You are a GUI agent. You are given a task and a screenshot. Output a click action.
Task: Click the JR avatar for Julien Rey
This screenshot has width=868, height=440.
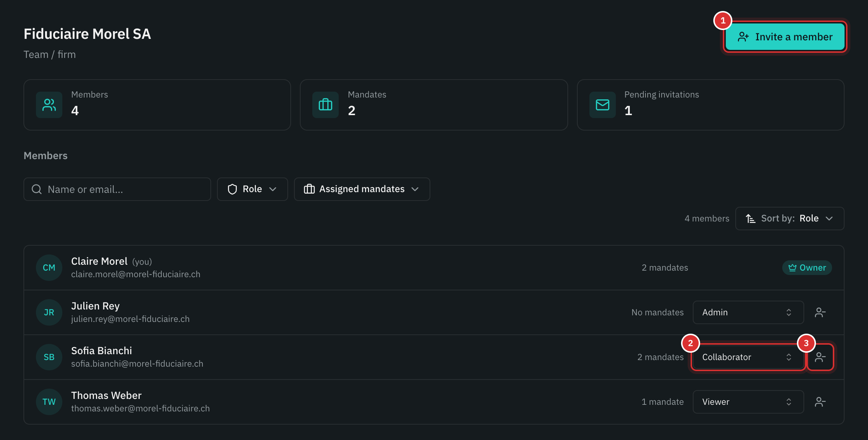coord(49,312)
